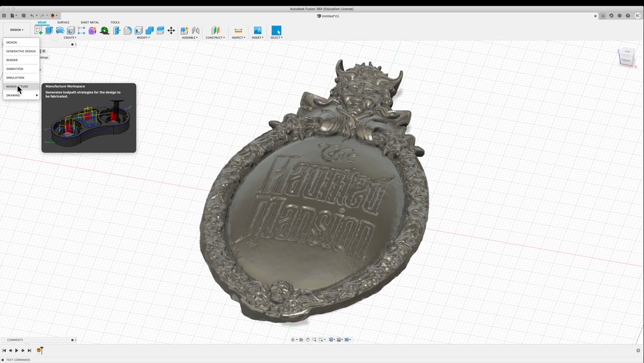Switch to the SURFACE tab
This screenshot has height=363, width=644.
coord(63,22)
